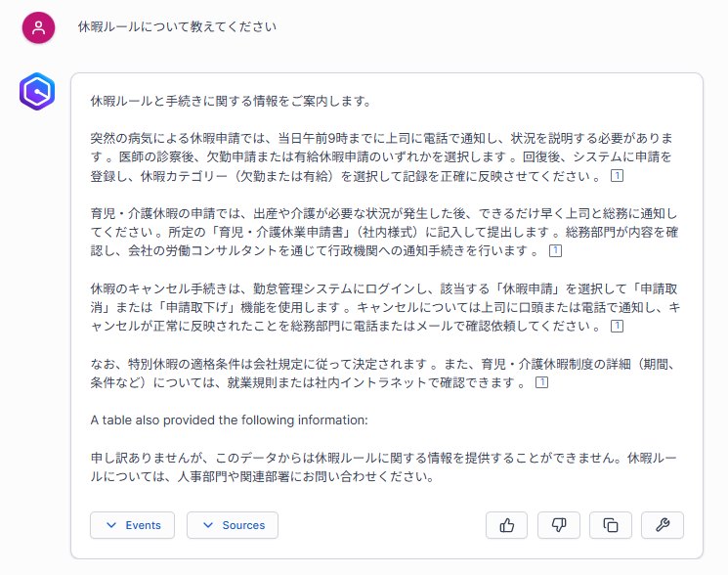
Task: Click the pink user avatar icon
Action: [38, 27]
